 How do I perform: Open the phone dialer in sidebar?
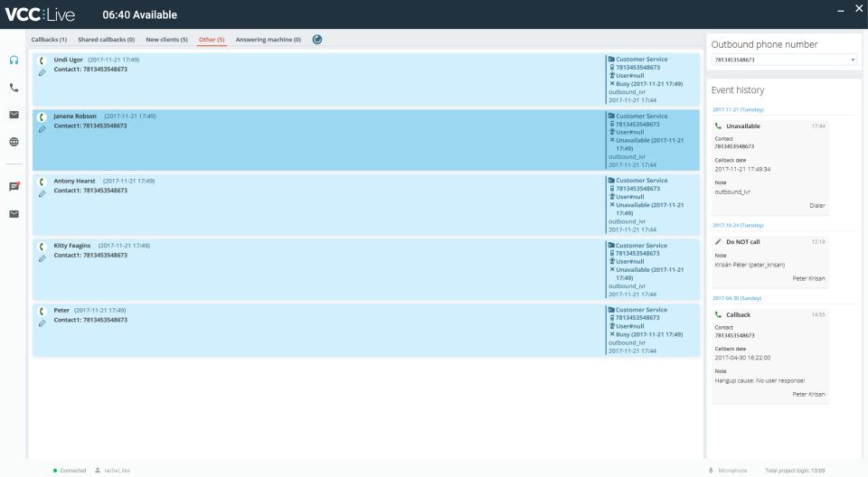14,88
